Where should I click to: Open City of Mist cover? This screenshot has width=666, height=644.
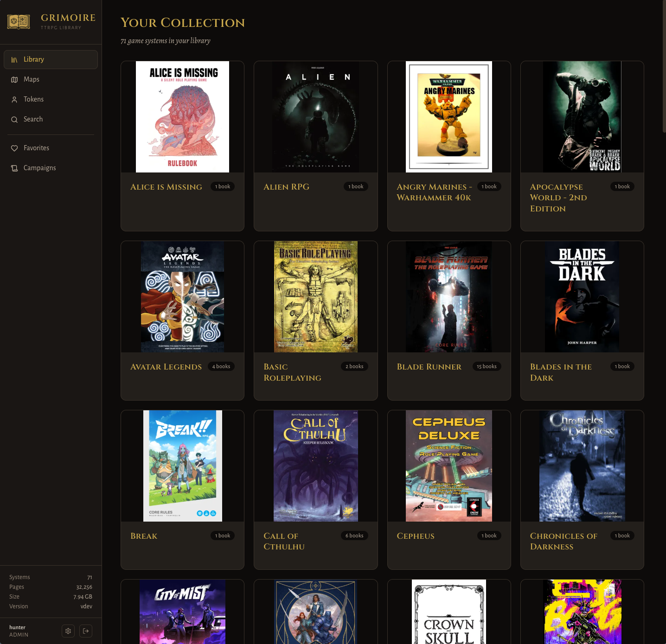pos(182,612)
